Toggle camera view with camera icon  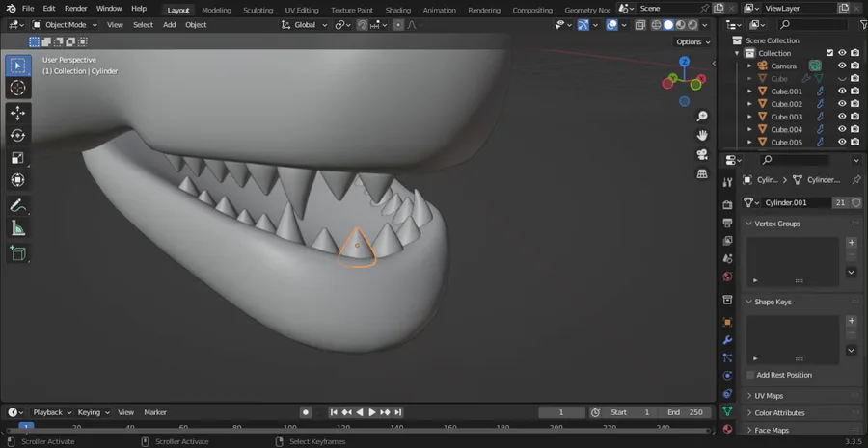tap(702, 154)
